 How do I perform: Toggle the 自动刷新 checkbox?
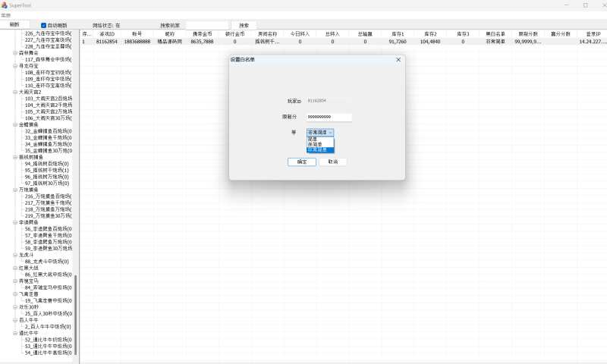[x=43, y=25]
